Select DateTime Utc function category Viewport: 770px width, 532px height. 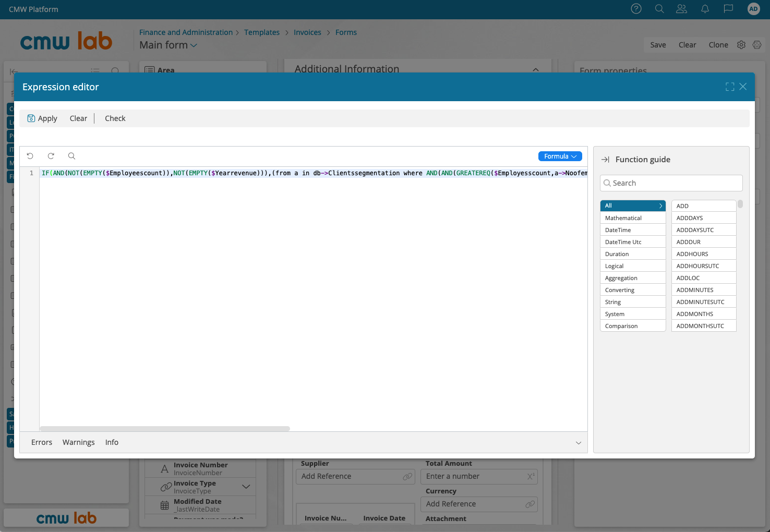point(633,242)
